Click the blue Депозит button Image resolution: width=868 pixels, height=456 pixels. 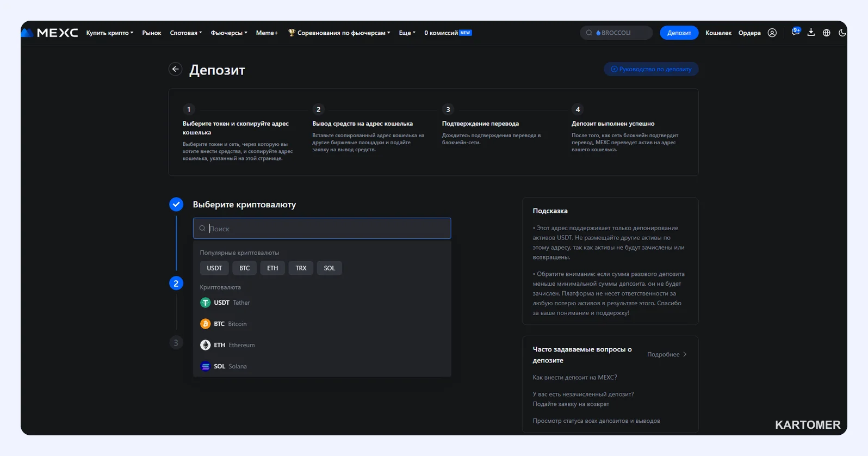679,33
